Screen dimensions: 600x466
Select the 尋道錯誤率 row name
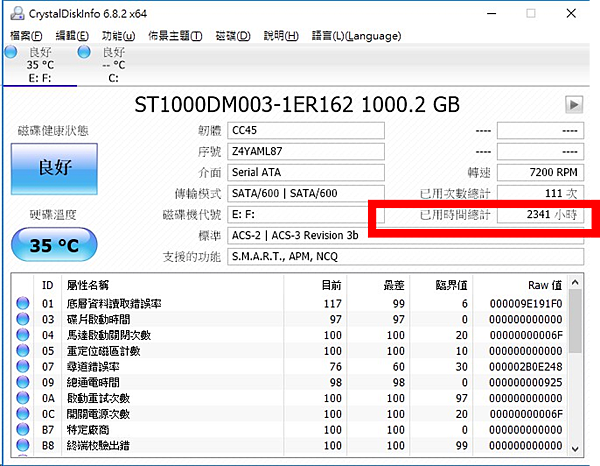pos(93,367)
